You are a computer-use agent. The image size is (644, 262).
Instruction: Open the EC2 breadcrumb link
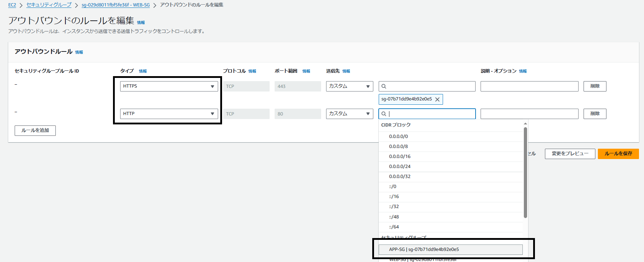(12, 5)
